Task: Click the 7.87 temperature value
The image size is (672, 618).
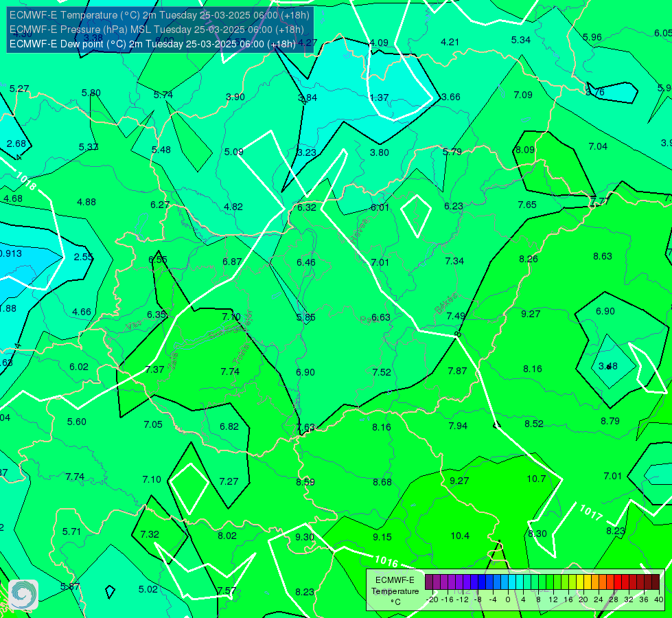Action: tap(457, 371)
